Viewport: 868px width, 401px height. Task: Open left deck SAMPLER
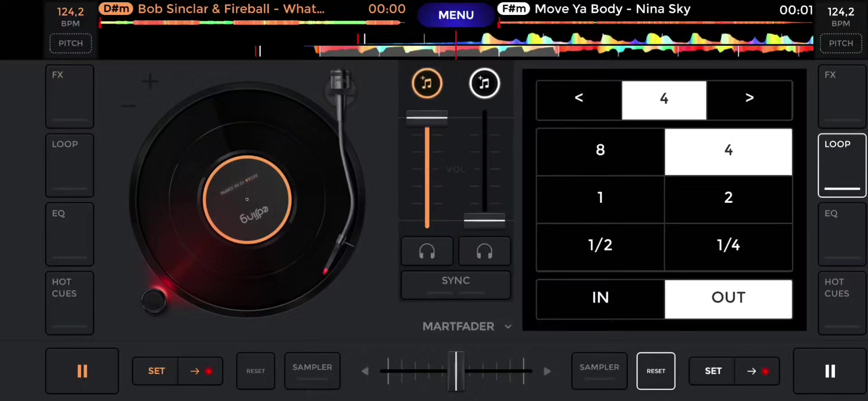point(312,371)
